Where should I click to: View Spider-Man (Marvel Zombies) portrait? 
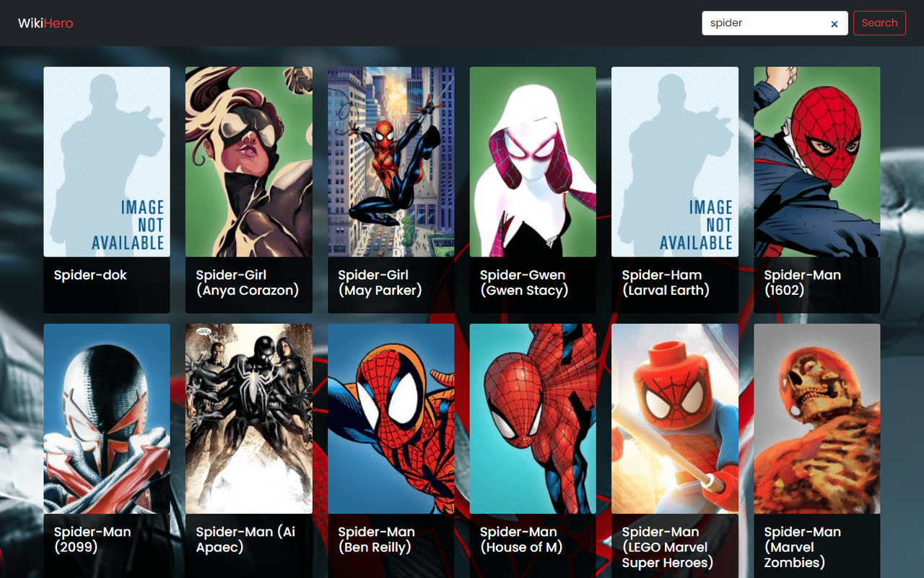816,419
